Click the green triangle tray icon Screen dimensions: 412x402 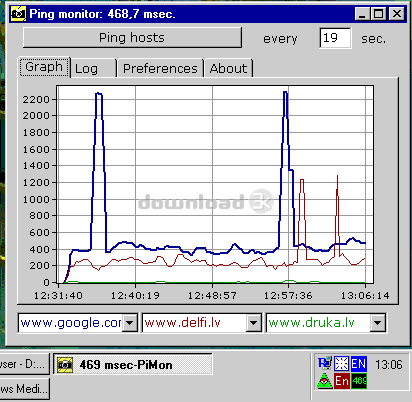(324, 381)
